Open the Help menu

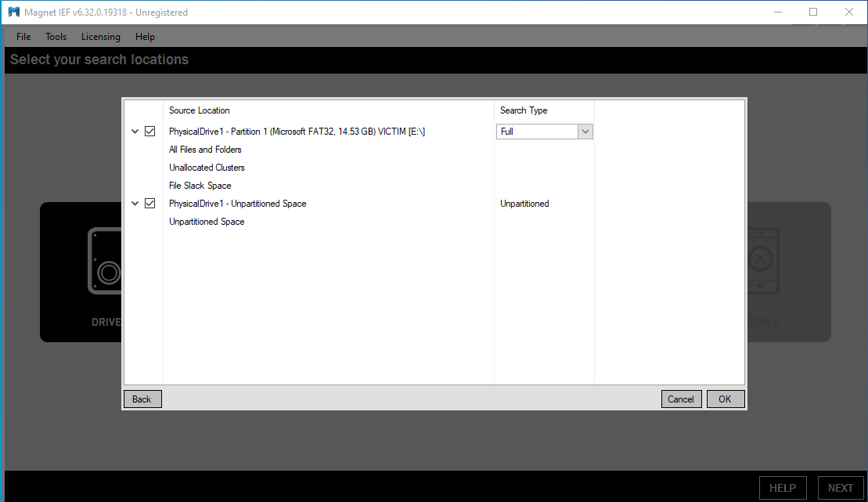(x=145, y=37)
